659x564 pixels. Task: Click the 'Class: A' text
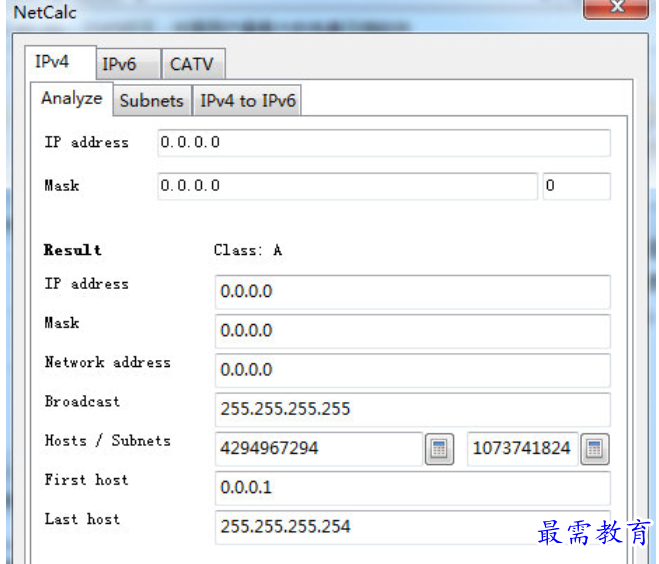click(x=248, y=250)
